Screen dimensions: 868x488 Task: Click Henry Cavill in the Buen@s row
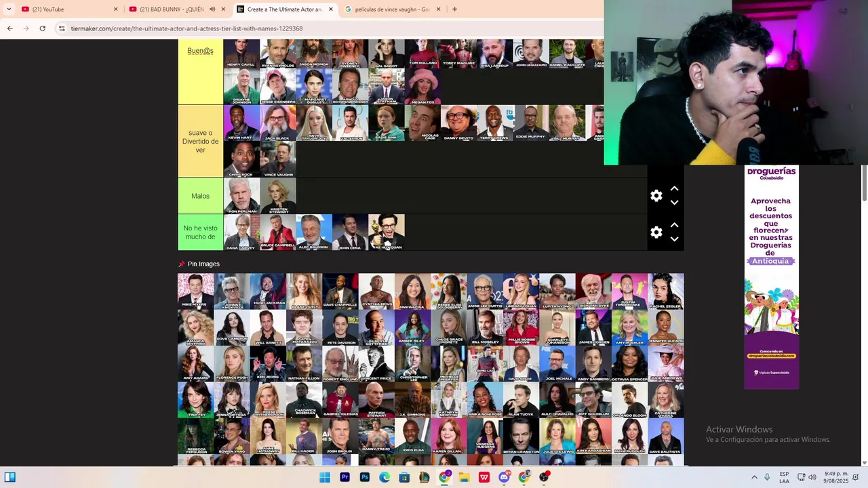[241, 54]
